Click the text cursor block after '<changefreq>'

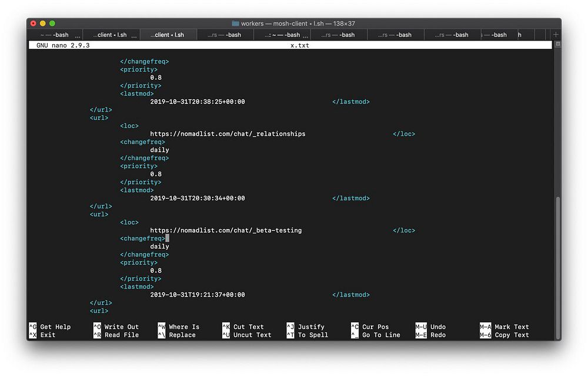pos(167,239)
